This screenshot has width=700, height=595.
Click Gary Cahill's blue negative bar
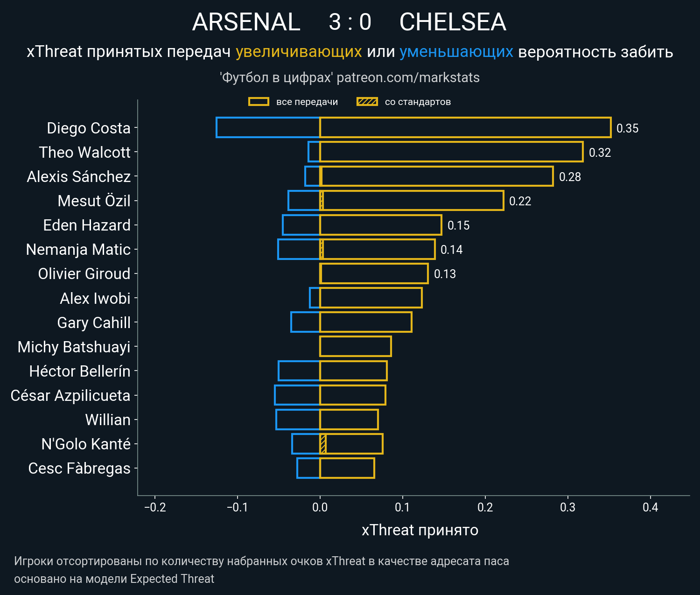point(305,322)
